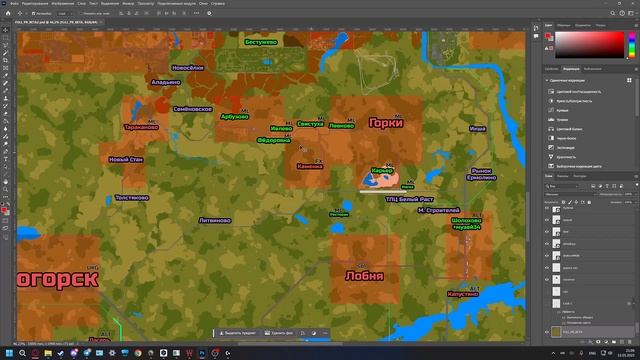This screenshot has width=640, height=360.
Task: Select the Eraser tool
Action: (5, 113)
